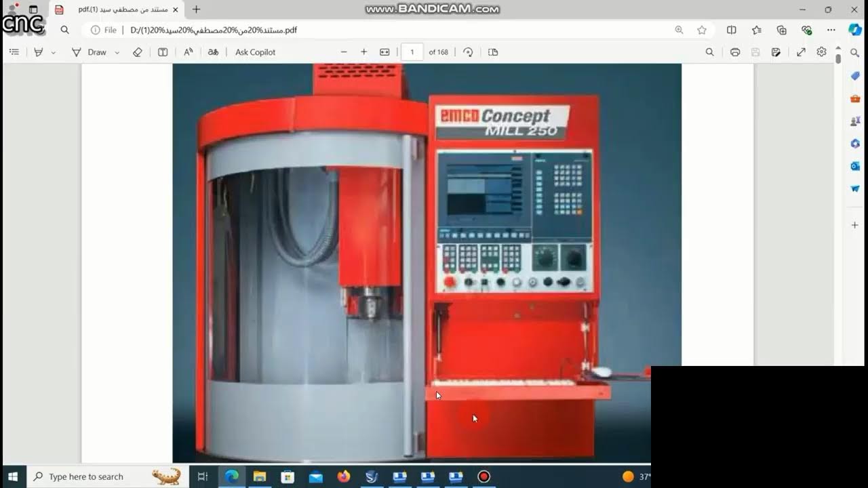Image resolution: width=868 pixels, height=488 pixels.
Task: Click the address bar URL
Action: pos(214,30)
